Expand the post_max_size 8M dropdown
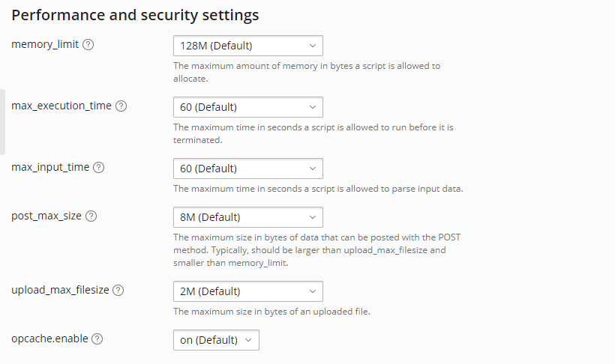The image size is (615, 364). coord(247,218)
